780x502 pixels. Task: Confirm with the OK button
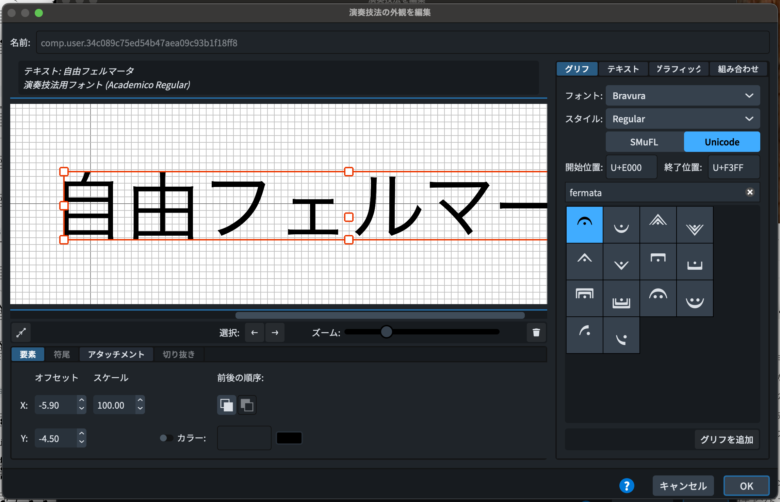746,486
